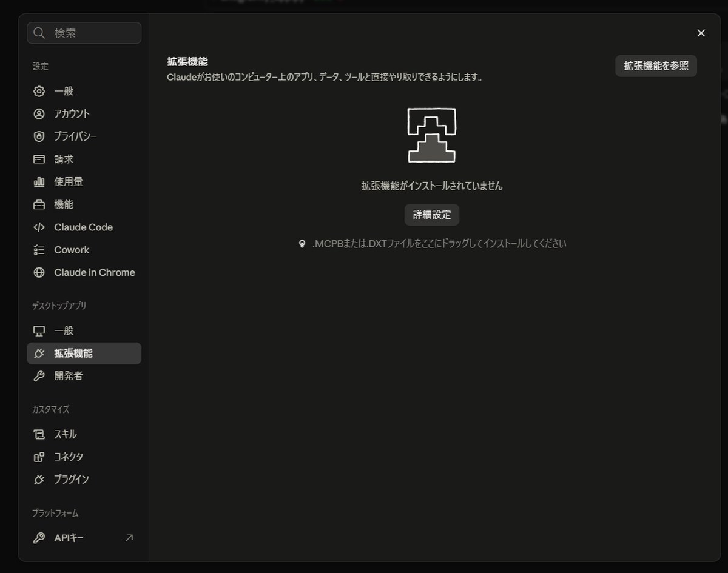Click the コネクタ blocks icon

click(39, 457)
